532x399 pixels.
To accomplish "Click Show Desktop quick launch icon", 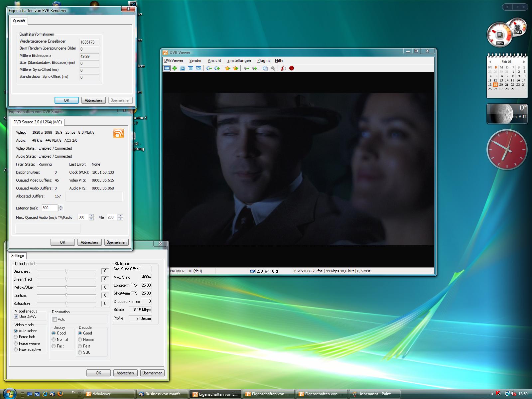I will [30, 394].
